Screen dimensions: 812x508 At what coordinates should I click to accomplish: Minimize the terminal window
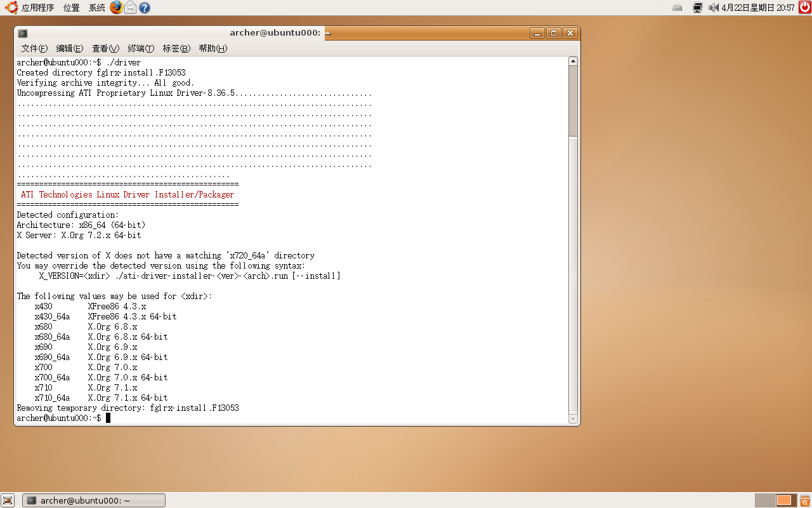pyautogui.click(x=537, y=33)
